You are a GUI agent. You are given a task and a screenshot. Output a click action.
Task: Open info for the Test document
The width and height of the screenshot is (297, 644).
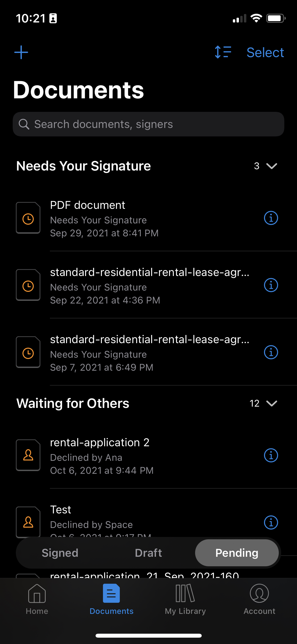[x=271, y=523]
